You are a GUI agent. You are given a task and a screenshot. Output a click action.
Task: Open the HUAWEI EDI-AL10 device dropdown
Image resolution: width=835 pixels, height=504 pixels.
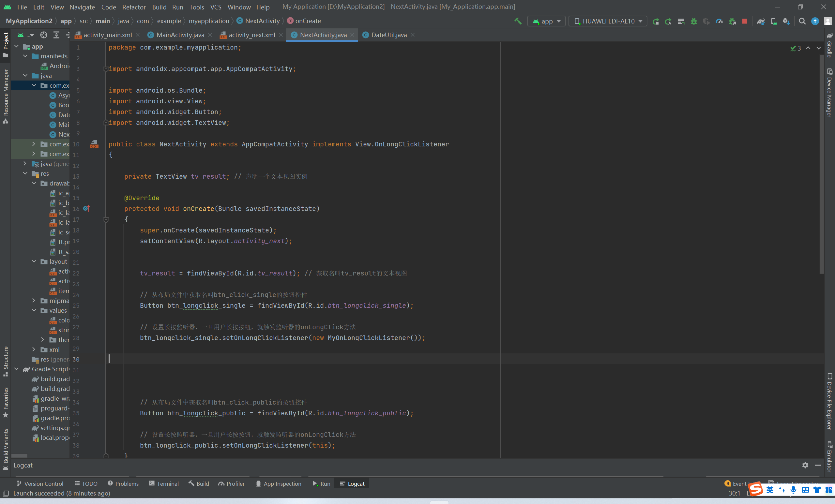(608, 21)
